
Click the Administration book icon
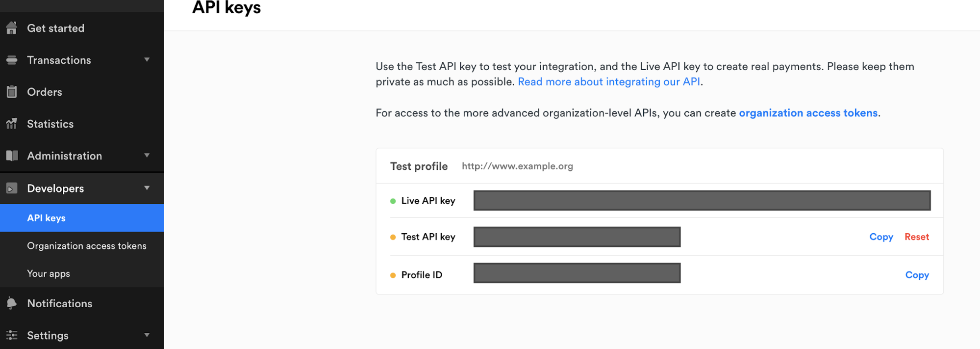[x=12, y=156]
